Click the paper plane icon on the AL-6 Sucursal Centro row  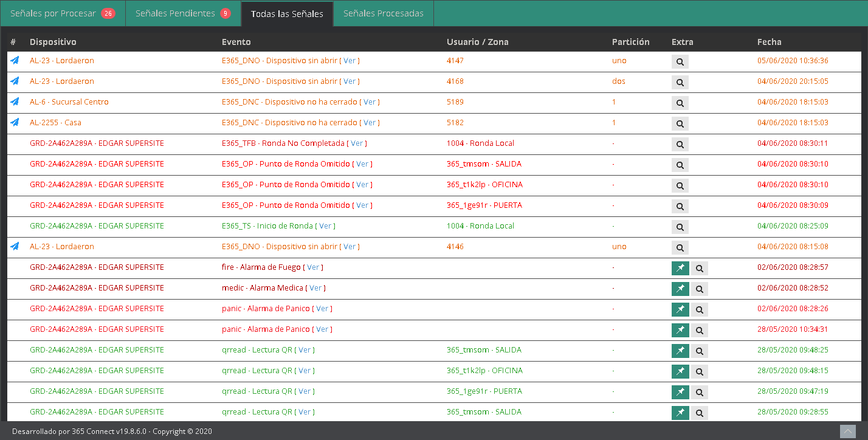15,101
